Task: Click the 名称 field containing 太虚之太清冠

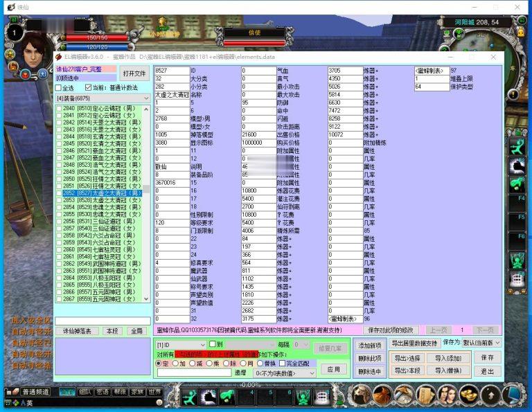Action: pyautogui.click(x=172, y=95)
